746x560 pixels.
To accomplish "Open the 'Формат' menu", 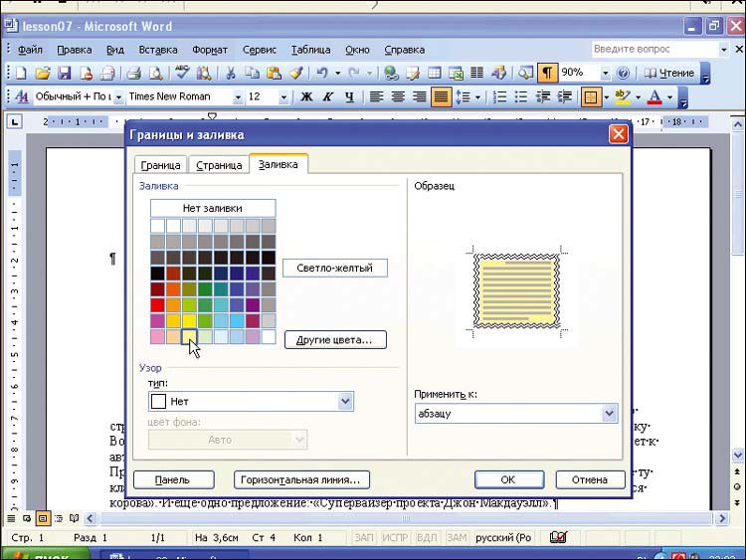I will pos(210,50).
